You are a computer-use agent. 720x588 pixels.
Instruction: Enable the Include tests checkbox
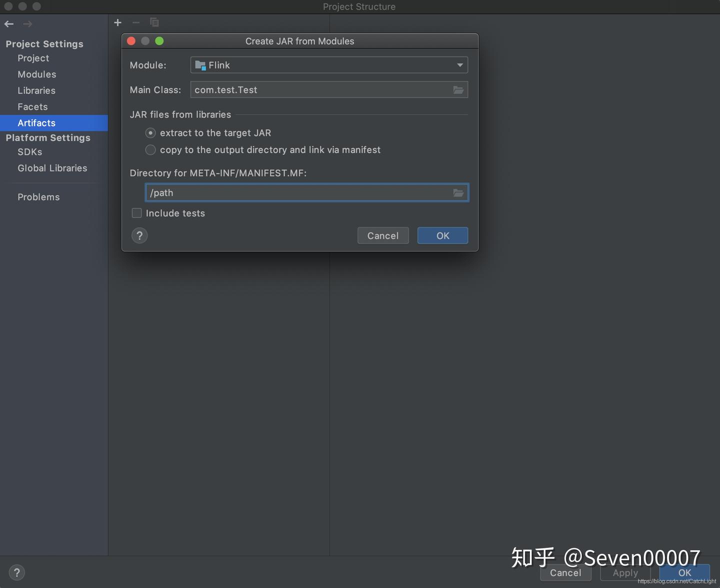click(x=136, y=213)
